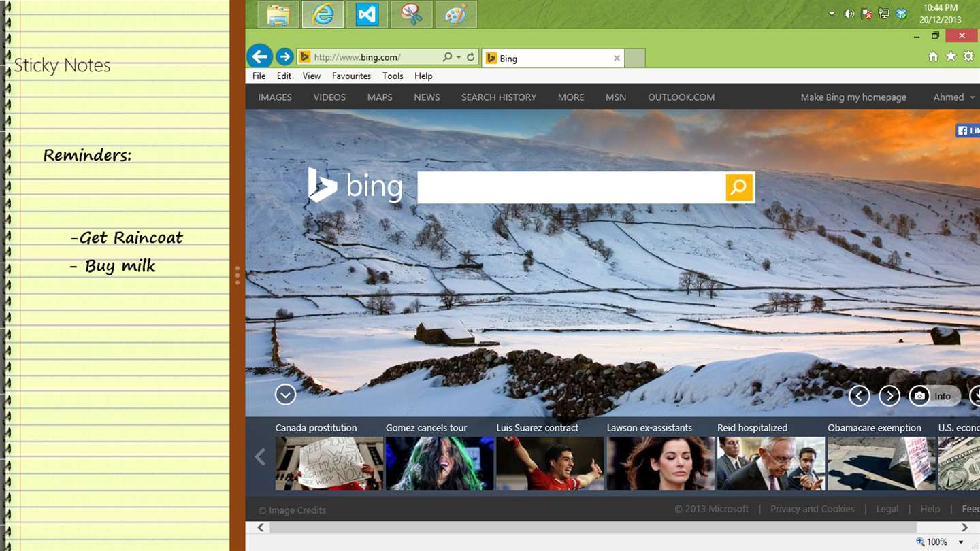Expand the Ahmed account dropdown

pyautogui.click(x=972, y=97)
